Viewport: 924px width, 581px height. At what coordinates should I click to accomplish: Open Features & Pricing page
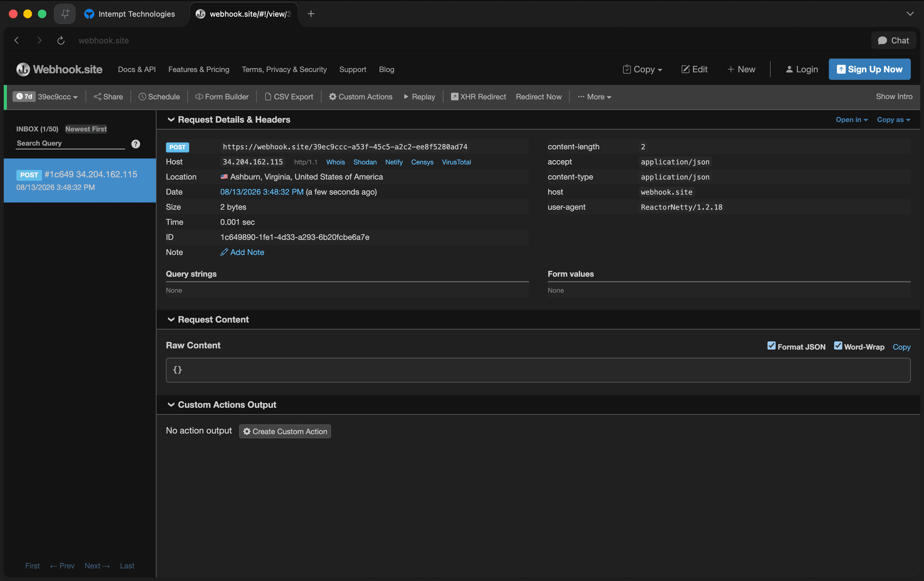point(199,69)
